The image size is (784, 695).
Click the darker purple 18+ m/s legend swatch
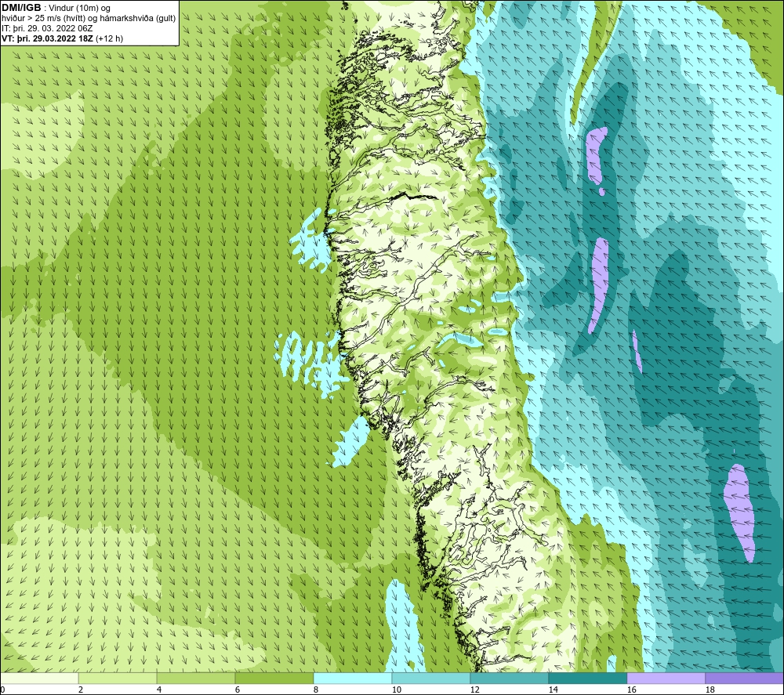[745, 678]
